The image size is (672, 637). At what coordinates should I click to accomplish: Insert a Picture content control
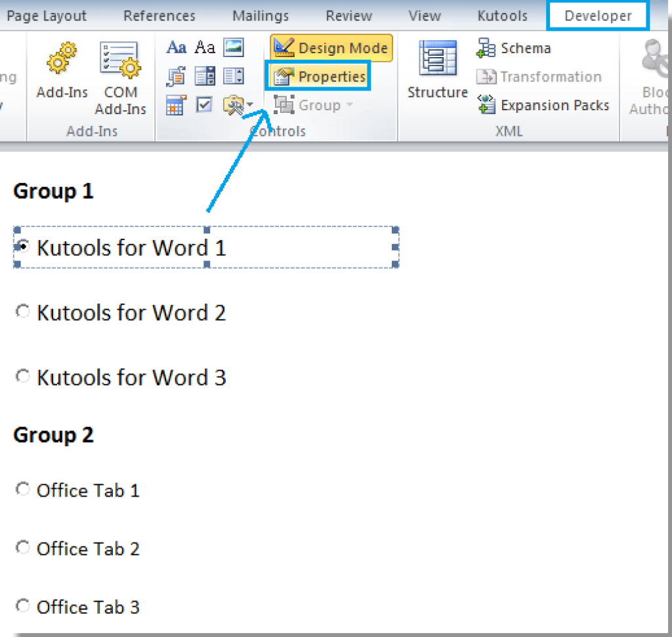(x=234, y=47)
